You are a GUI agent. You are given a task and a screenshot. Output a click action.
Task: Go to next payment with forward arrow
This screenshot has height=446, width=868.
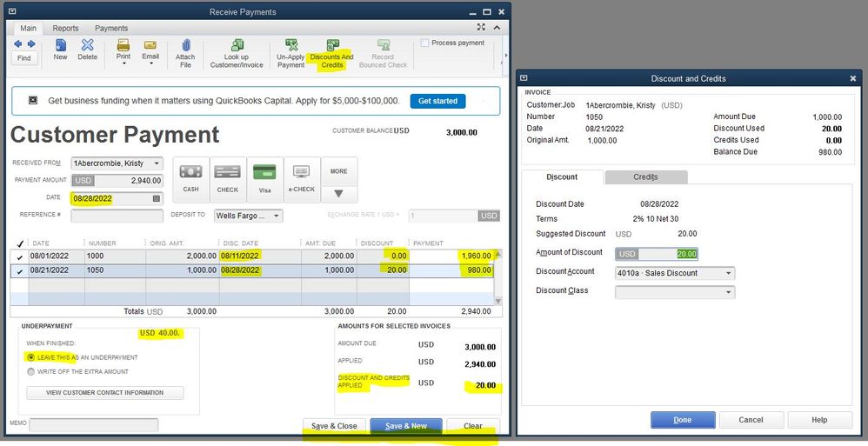click(31, 43)
